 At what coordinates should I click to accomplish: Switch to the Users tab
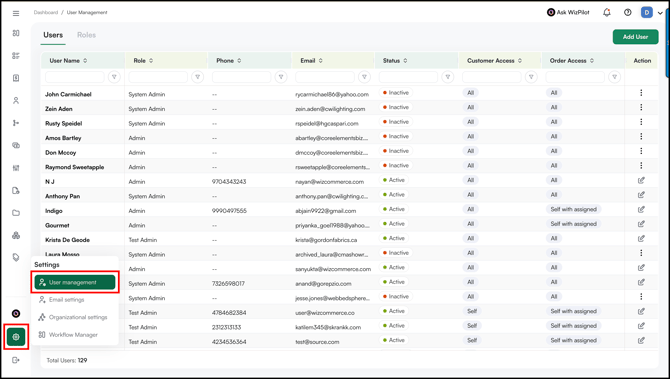pyautogui.click(x=53, y=35)
